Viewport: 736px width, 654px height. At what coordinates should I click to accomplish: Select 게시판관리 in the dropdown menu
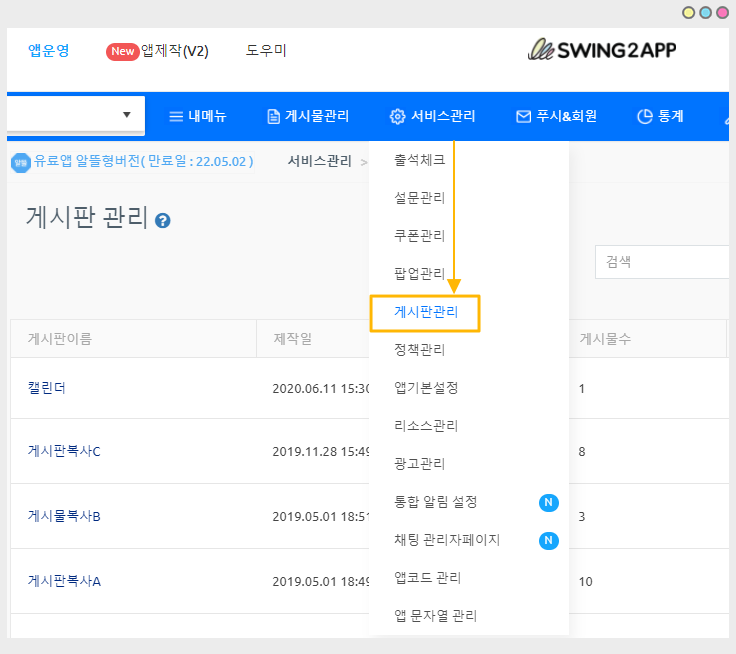coord(426,312)
